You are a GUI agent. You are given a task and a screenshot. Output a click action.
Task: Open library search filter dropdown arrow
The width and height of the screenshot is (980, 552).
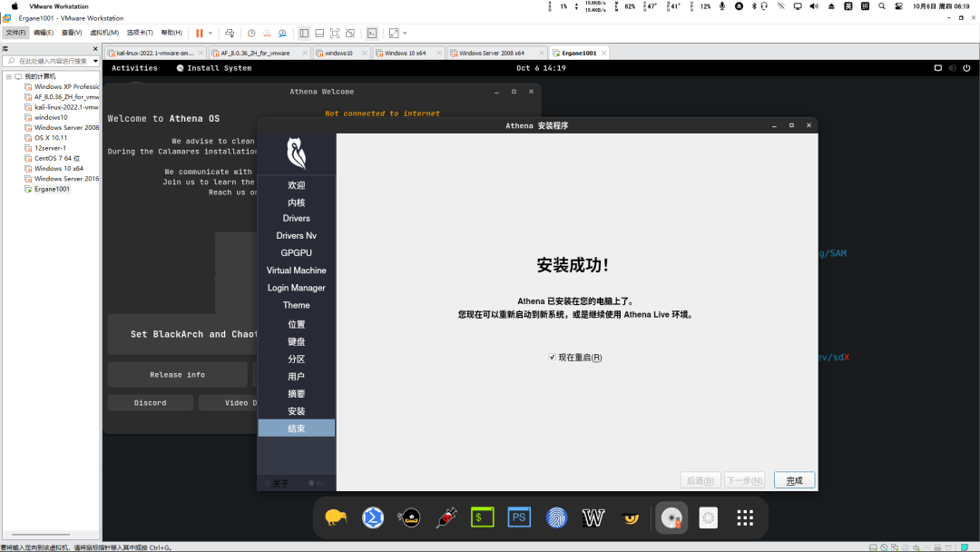pos(95,61)
